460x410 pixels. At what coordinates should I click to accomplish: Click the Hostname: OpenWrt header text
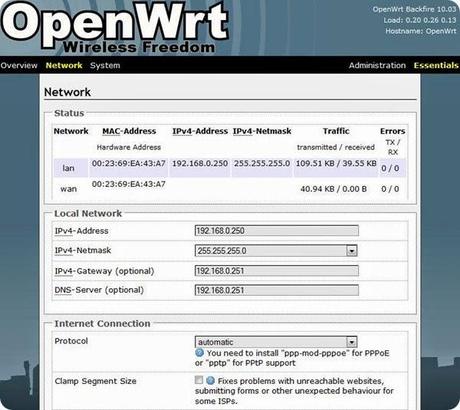click(x=421, y=31)
